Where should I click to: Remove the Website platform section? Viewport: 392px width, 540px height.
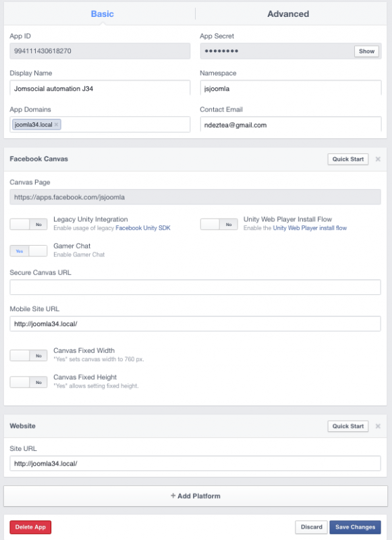point(378,427)
